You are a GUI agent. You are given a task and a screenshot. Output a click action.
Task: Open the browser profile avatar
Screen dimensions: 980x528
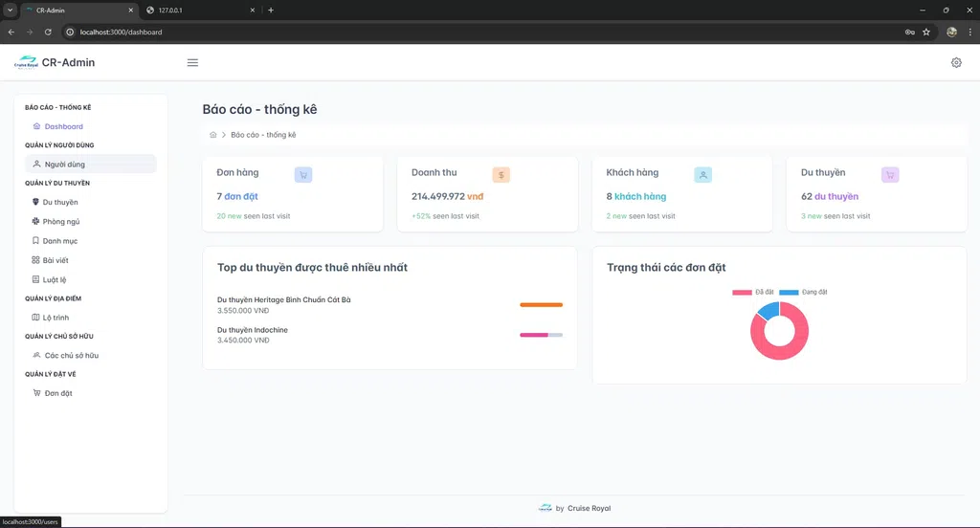[952, 32]
